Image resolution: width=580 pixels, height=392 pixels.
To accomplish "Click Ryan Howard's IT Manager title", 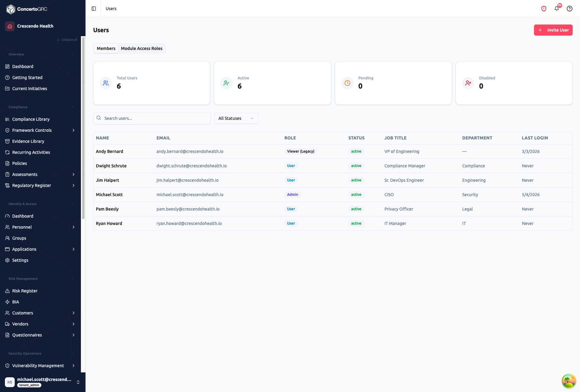I will coord(395,223).
